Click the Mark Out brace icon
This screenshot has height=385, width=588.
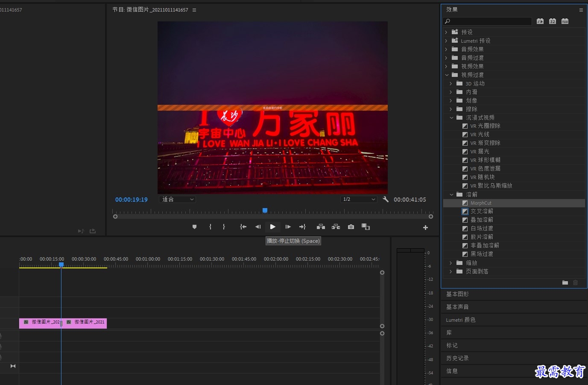point(224,227)
